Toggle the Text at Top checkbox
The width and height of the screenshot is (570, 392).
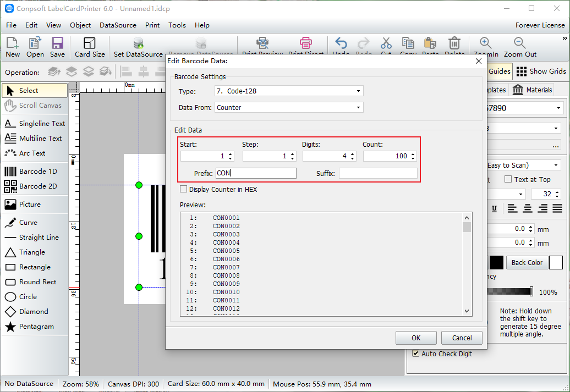[508, 179]
